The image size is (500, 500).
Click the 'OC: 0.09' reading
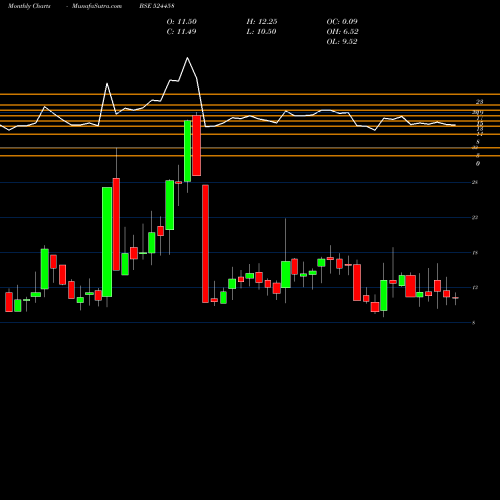coord(342,22)
